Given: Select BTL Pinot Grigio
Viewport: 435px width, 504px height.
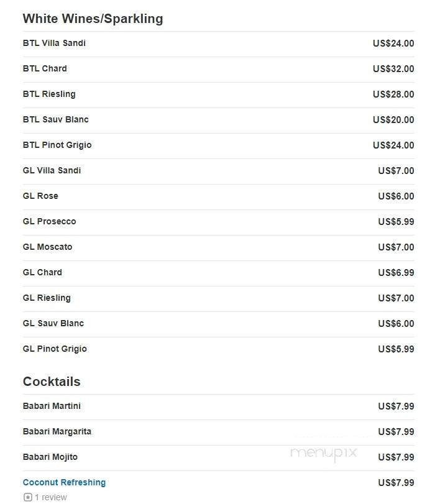Looking at the screenshot, I should 57,145.
